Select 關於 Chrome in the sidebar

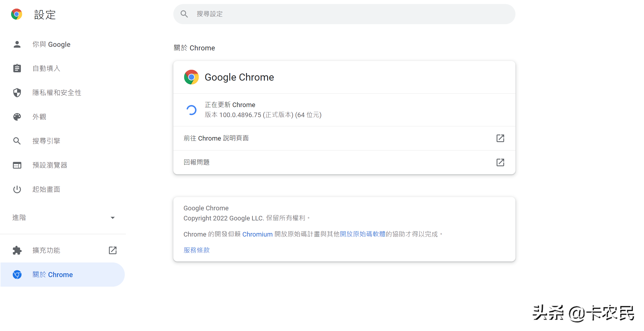(62, 275)
